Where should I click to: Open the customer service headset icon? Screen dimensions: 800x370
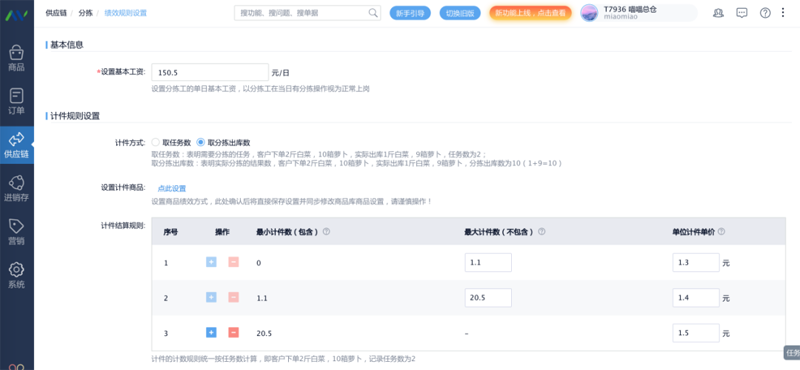(718, 13)
